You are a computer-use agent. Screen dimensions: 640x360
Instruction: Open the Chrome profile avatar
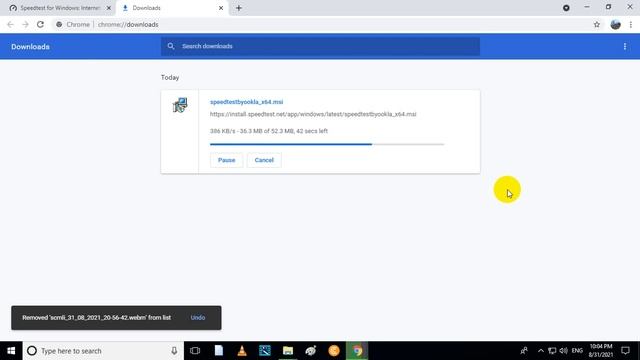point(616,24)
